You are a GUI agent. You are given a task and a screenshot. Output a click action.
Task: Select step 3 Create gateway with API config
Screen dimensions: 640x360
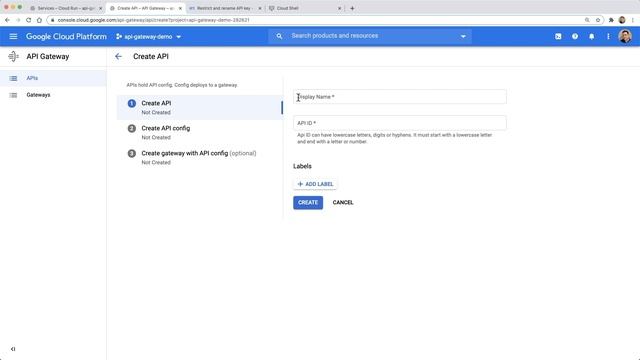(200, 157)
